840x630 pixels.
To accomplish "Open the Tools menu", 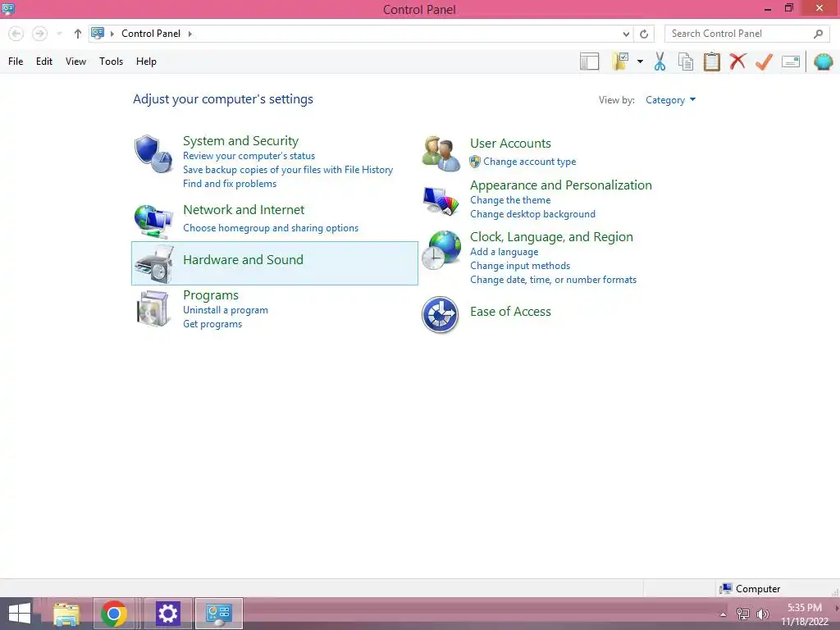I will 111,62.
